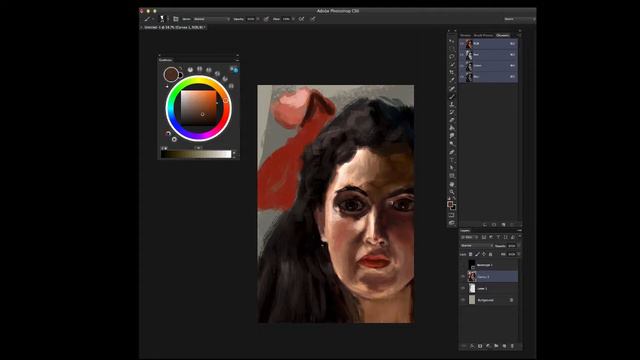This screenshot has height=360, width=640.
Task: Select the Coolorus panel tab
Action: (165, 60)
